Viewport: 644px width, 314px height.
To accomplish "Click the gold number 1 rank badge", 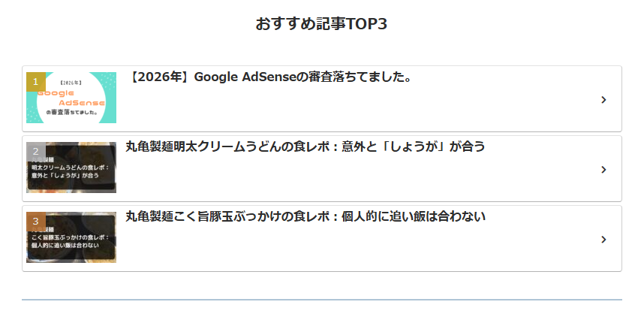I will 35,82.
